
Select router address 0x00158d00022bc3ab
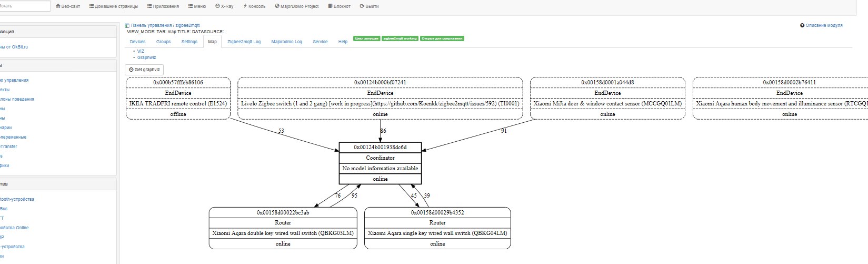283,212
